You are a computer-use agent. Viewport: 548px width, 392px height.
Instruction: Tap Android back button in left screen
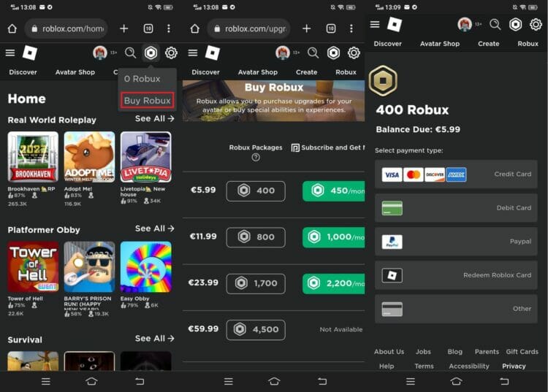click(140, 381)
